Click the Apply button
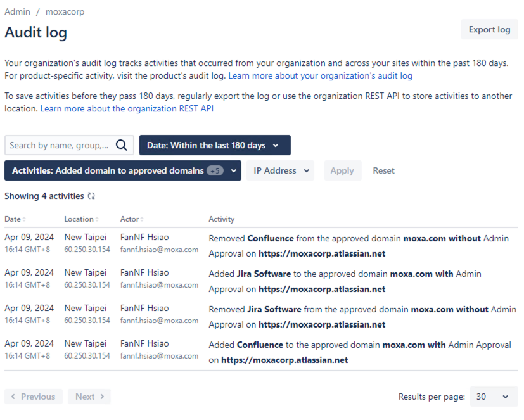 click(343, 171)
